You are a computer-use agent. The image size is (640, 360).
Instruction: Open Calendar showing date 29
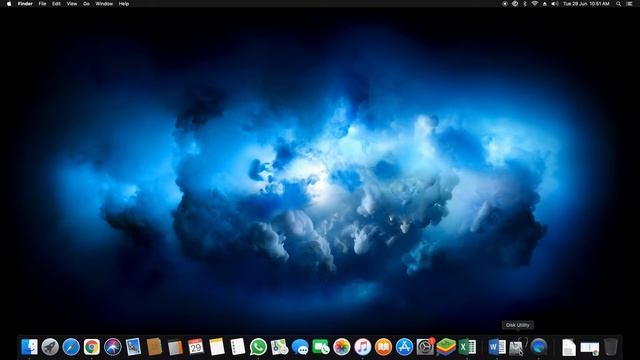tap(196, 347)
